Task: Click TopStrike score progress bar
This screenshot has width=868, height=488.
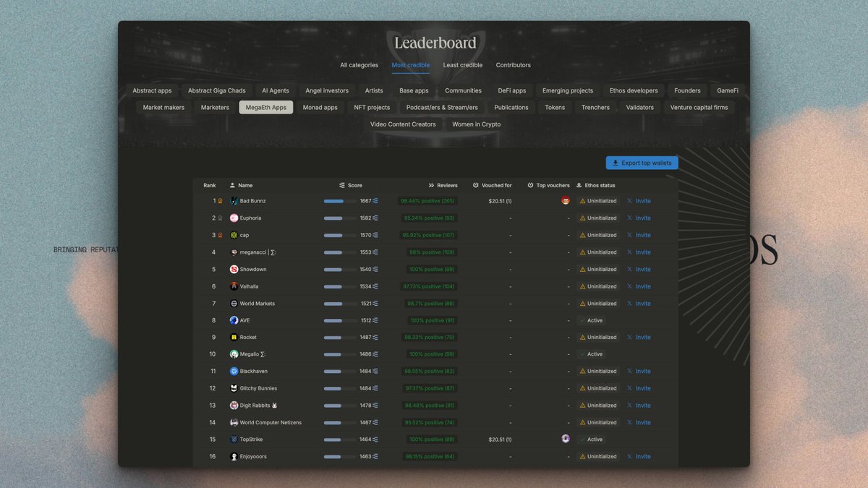Action: (x=340, y=440)
